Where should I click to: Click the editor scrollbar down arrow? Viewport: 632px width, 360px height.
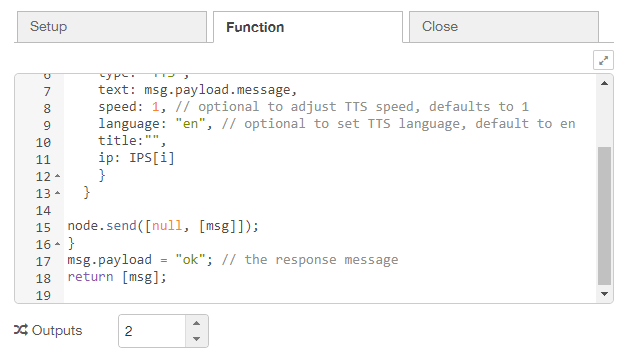coord(604,293)
